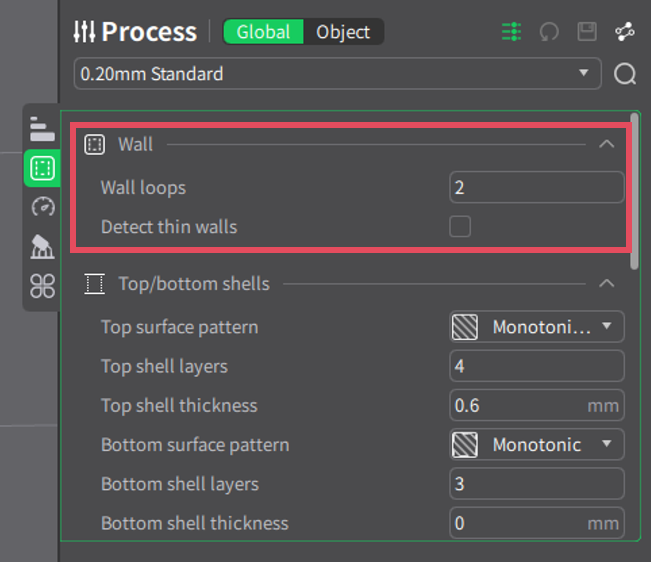Open the 0.20mm Standard preset dropdown
The width and height of the screenshot is (651, 562).
coord(337,74)
